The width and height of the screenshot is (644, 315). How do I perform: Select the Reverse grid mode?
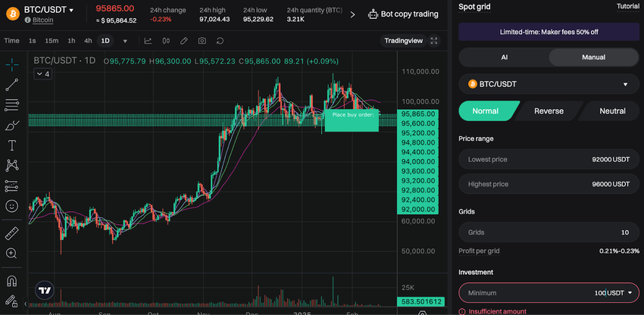549,111
